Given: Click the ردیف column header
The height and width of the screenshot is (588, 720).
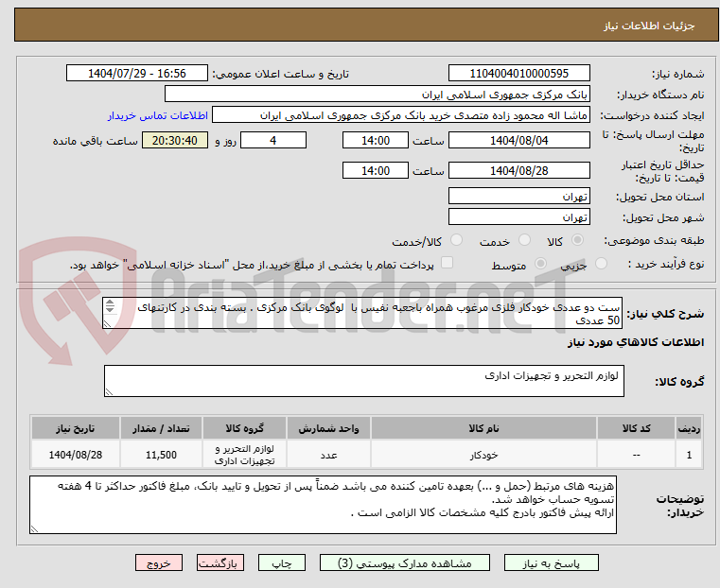Looking at the screenshot, I should coord(689,428).
